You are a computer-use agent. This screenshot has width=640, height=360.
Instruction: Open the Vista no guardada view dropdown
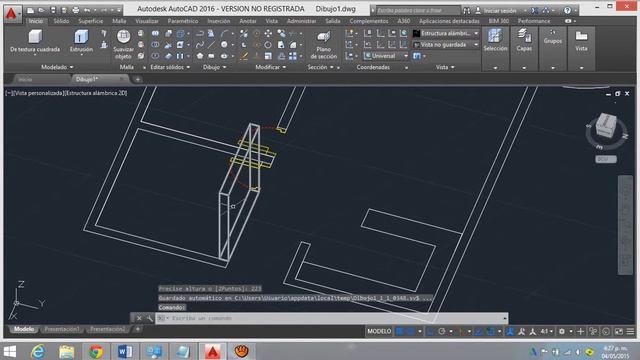coord(446,44)
